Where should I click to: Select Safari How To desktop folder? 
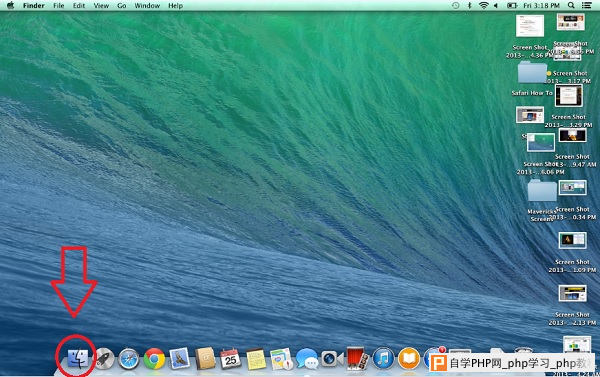point(532,72)
